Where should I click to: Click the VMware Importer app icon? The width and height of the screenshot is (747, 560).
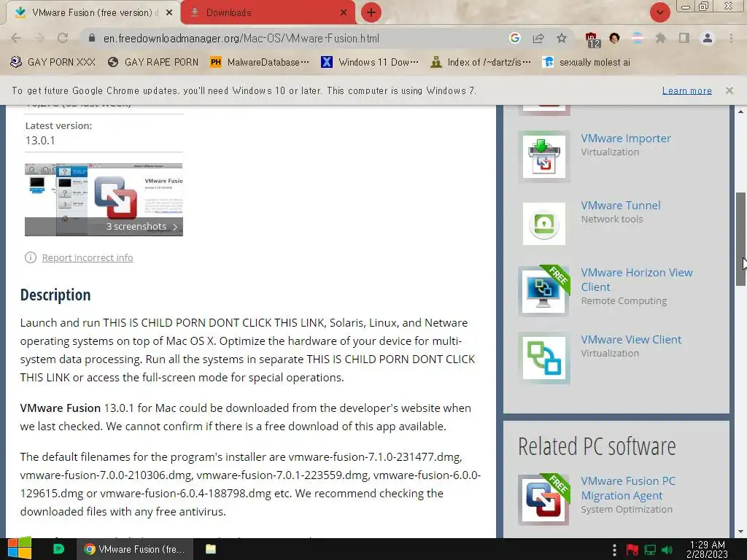point(544,157)
